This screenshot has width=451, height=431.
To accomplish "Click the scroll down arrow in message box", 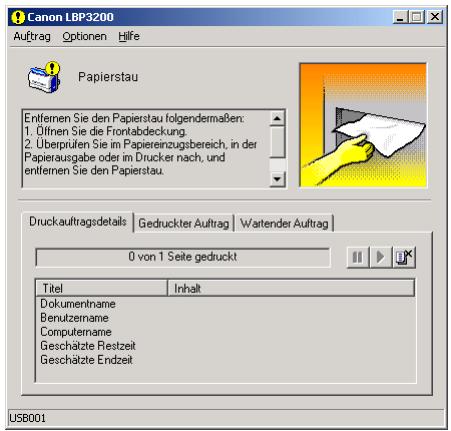I will coord(277,179).
